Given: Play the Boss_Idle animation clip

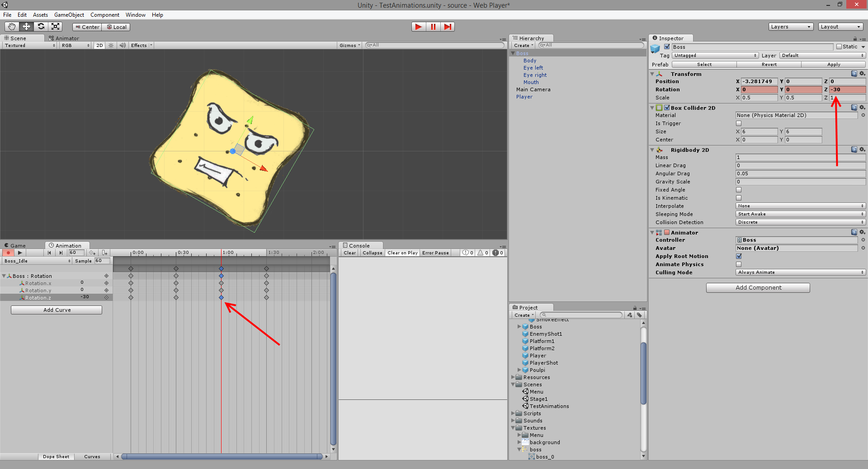Looking at the screenshot, I should coord(20,253).
